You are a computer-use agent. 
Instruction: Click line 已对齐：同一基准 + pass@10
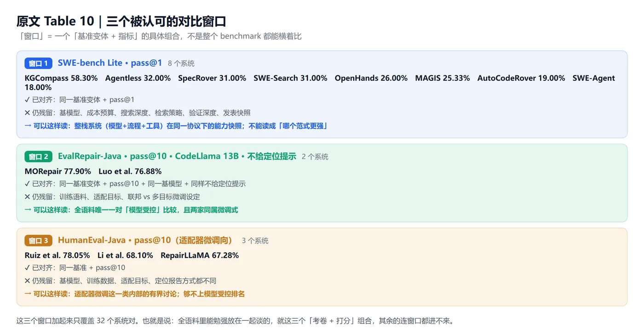click(75, 268)
